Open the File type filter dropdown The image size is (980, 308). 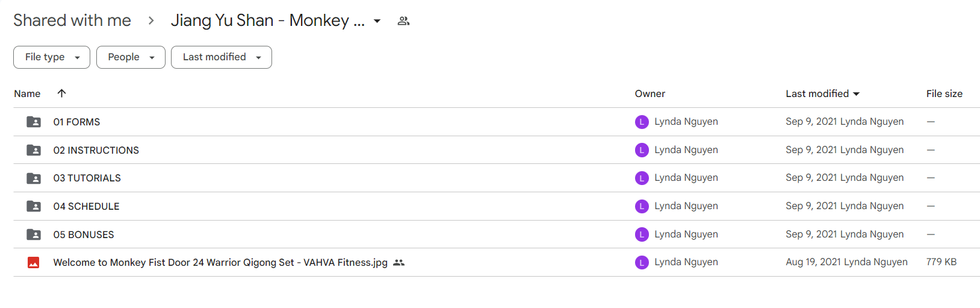click(52, 57)
